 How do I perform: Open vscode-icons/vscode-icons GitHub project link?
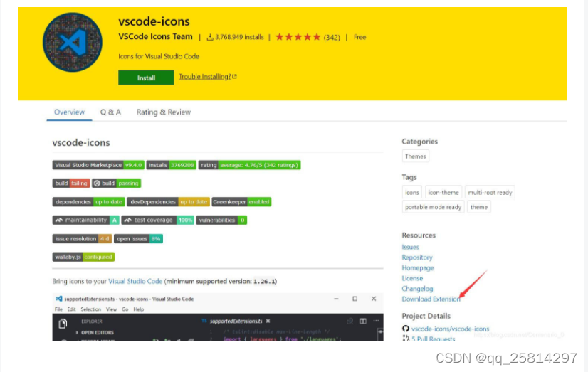click(x=450, y=329)
